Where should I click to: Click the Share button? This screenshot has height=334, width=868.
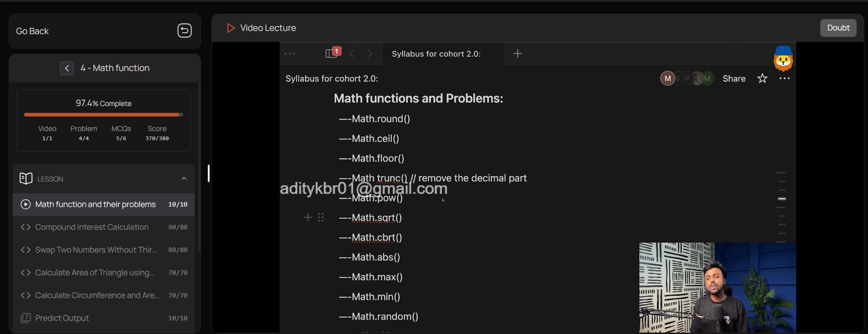tap(734, 79)
